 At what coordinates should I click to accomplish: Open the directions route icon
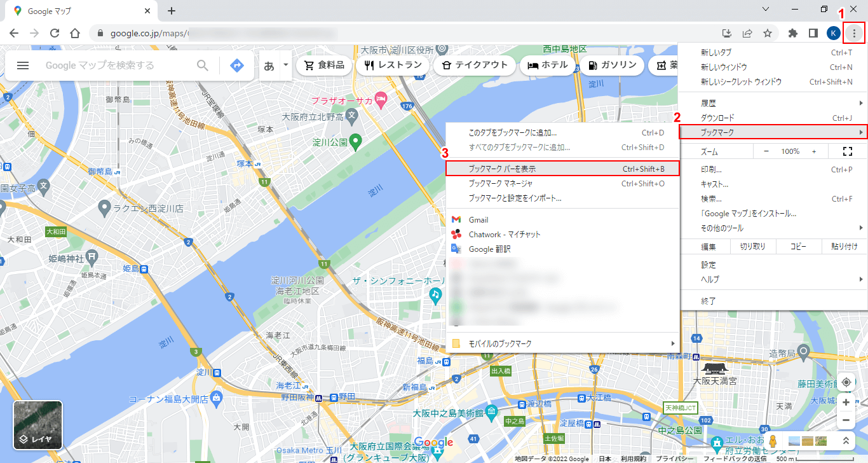tap(237, 65)
